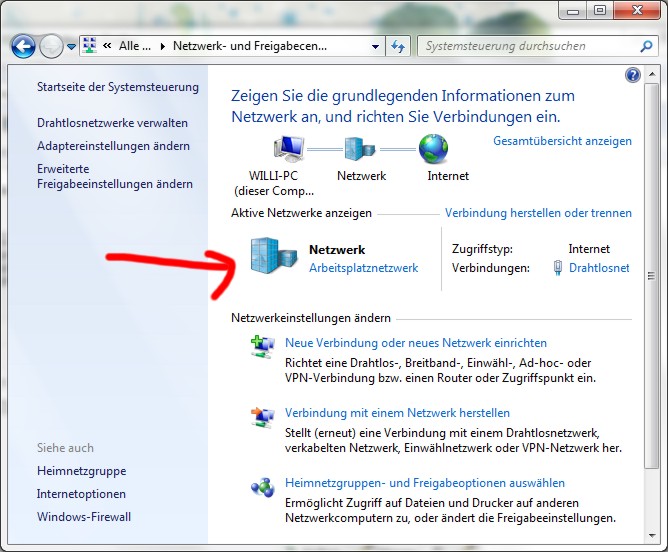Click the Gesamtübersicht anzeigen link

click(562, 141)
